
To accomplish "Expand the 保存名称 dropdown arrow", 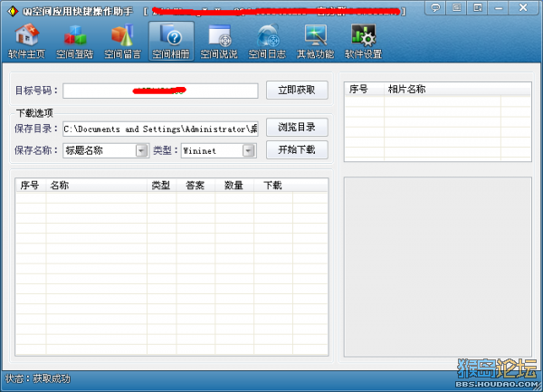I will (x=141, y=150).
